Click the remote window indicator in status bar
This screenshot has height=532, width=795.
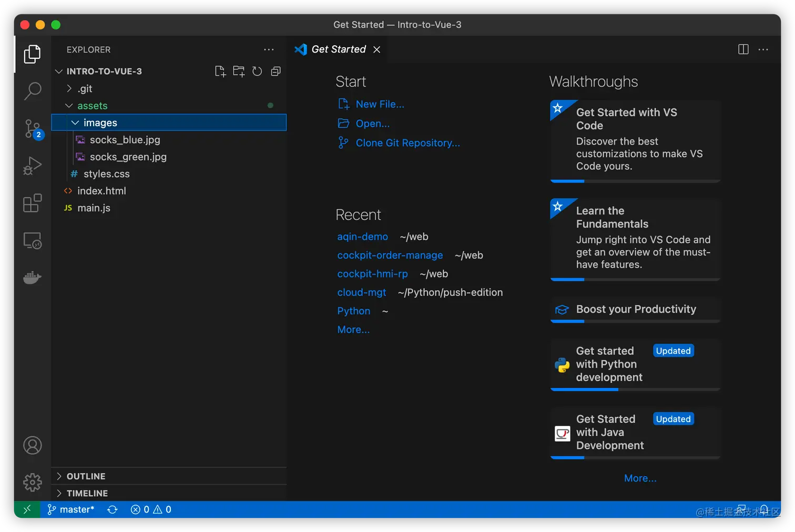pyautogui.click(x=27, y=509)
